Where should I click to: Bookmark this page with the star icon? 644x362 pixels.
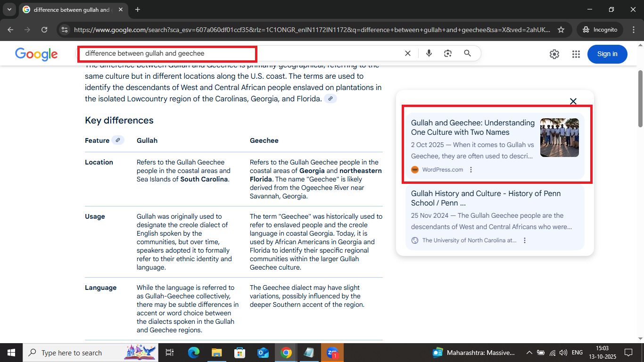(x=561, y=29)
